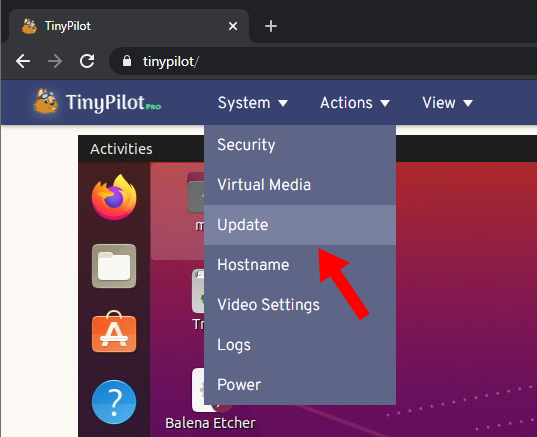Open a new tab with plus icon

pyautogui.click(x=271, y=26)
